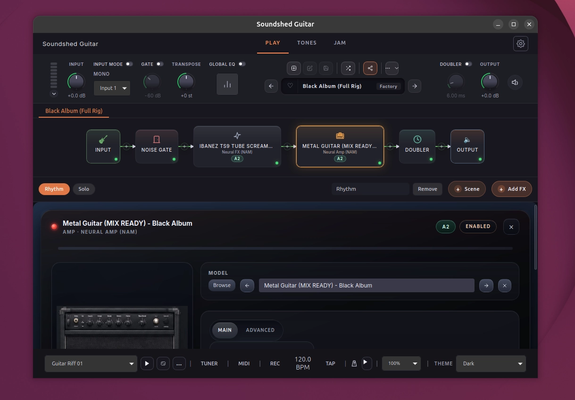The image size is (575, 400).
Task: Switch to the ADVANCED amp tab
Action: click(260, 330)
